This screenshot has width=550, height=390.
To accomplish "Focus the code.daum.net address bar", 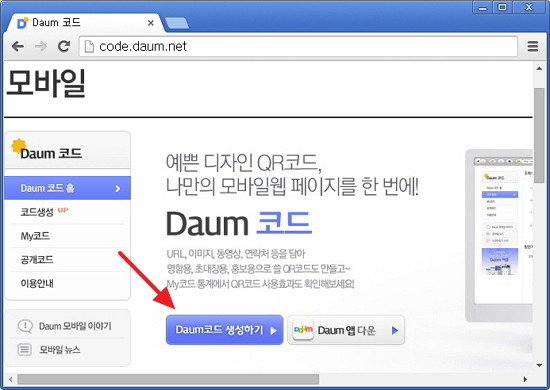I will (x=298, y=46).
